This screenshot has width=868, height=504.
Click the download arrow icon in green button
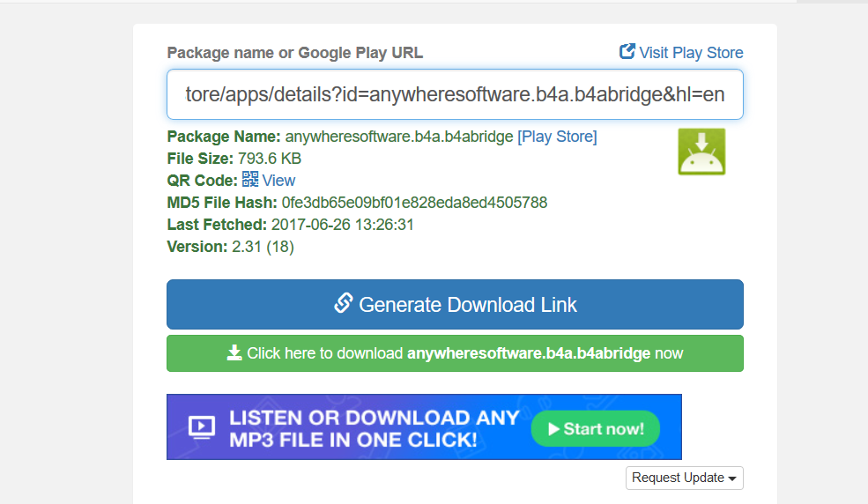(234, 352)
